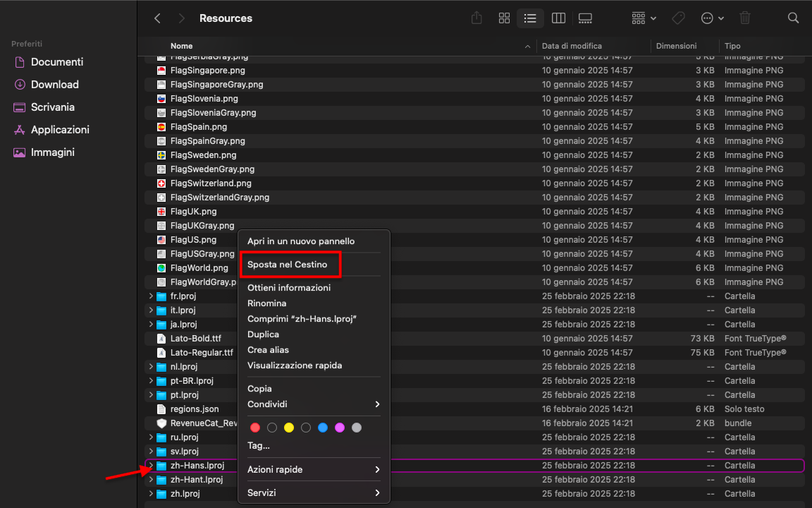Viewport: 812px width, 508px height.
Task: Click the Trash icon in the toolbar
Action: (x=744, y=18)
